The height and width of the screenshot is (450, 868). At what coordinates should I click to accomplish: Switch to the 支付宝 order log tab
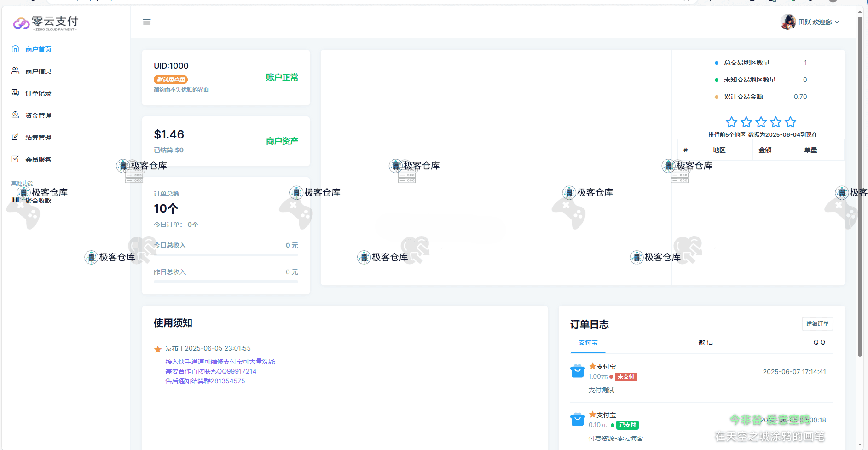[x=588, y=342]
